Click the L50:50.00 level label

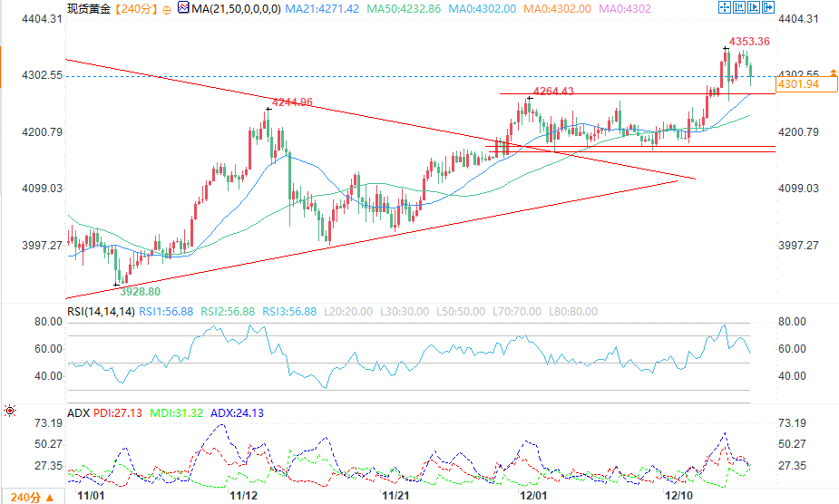(x=461, y=312)
